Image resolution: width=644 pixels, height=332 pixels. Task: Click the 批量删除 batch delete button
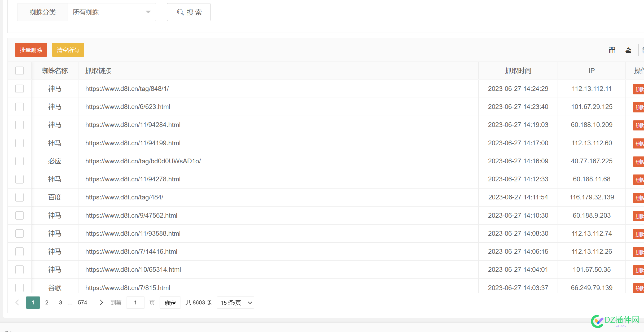(x=31, y=50)
